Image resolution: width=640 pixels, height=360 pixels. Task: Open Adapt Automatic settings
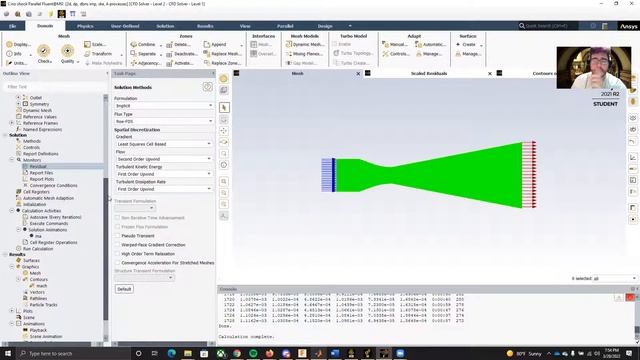(x=430, y=44)
